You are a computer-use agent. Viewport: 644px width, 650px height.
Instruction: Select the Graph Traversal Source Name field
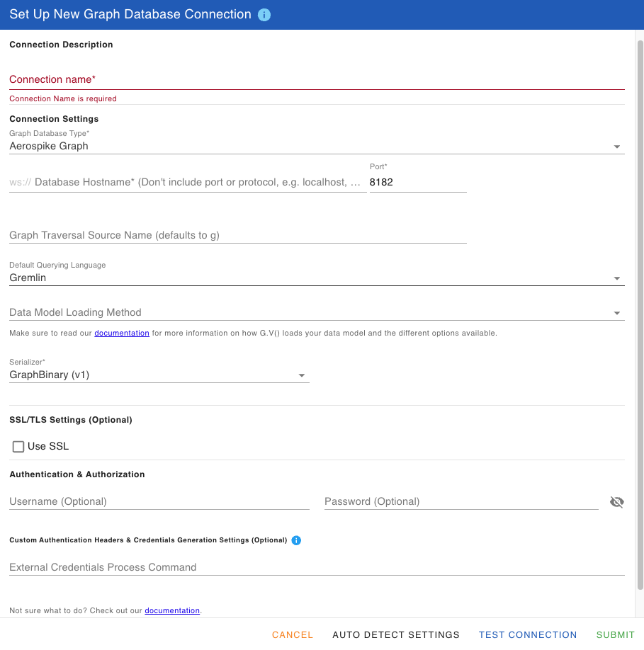(x=237, y=236)
